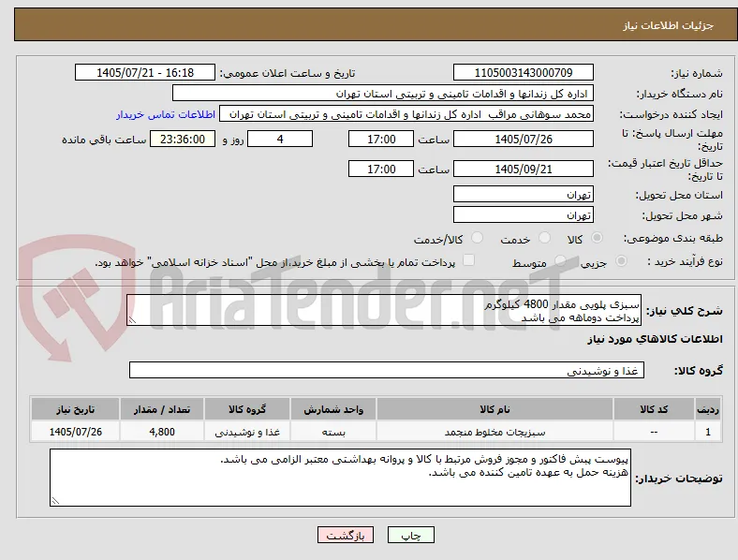
Task: Toggle the اسناد خزانه اسلامی payment checkbox
Action: pyautogui.click(x=469, y=260)
